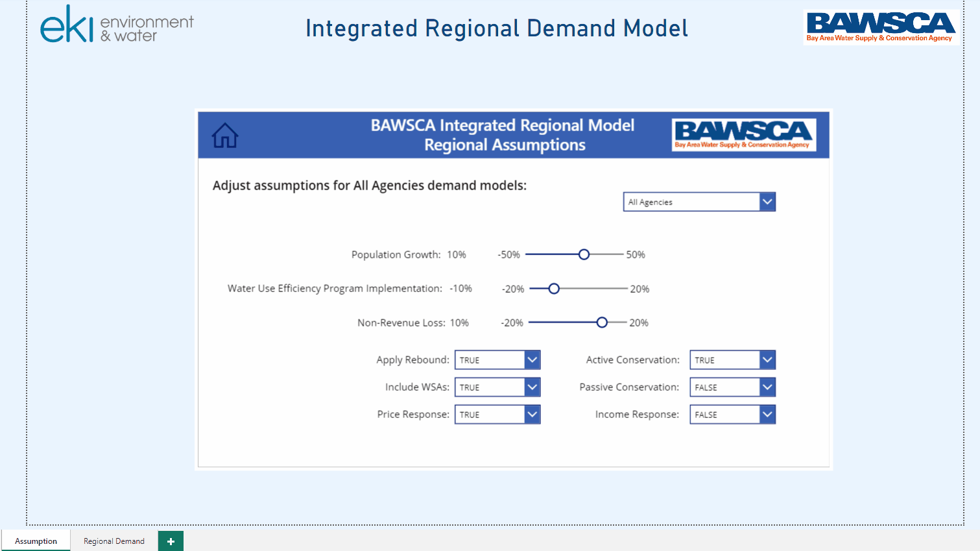Click the Non-Revenue Loss 10% value

click(459, 323)
